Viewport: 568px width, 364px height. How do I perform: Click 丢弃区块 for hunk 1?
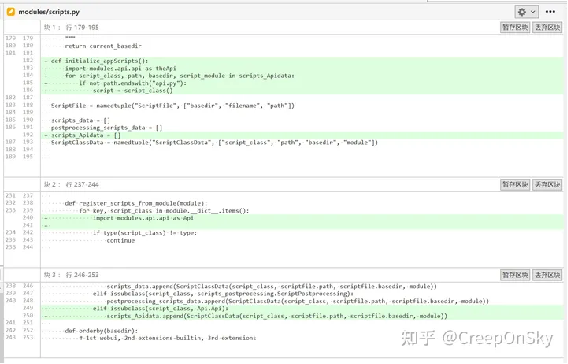tap(547, 27)
